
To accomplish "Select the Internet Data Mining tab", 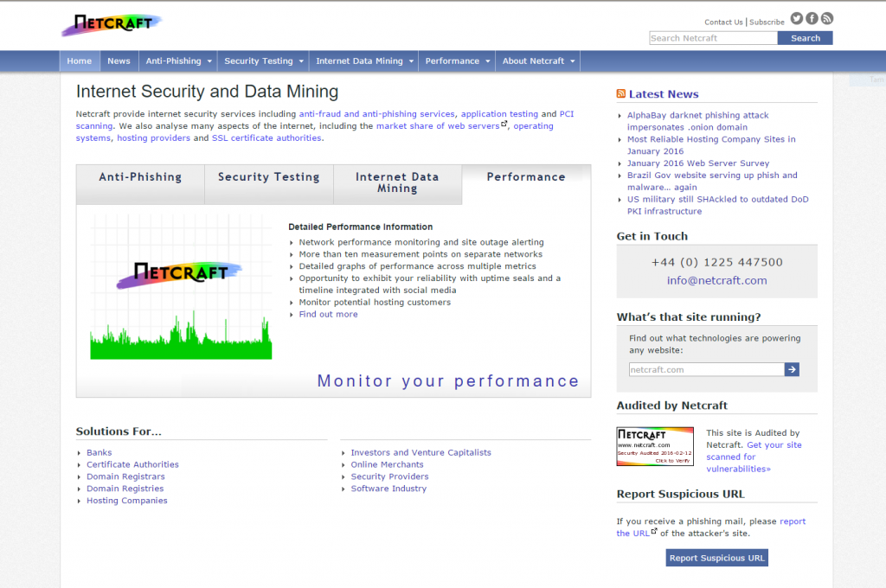I will click(397, 182).
